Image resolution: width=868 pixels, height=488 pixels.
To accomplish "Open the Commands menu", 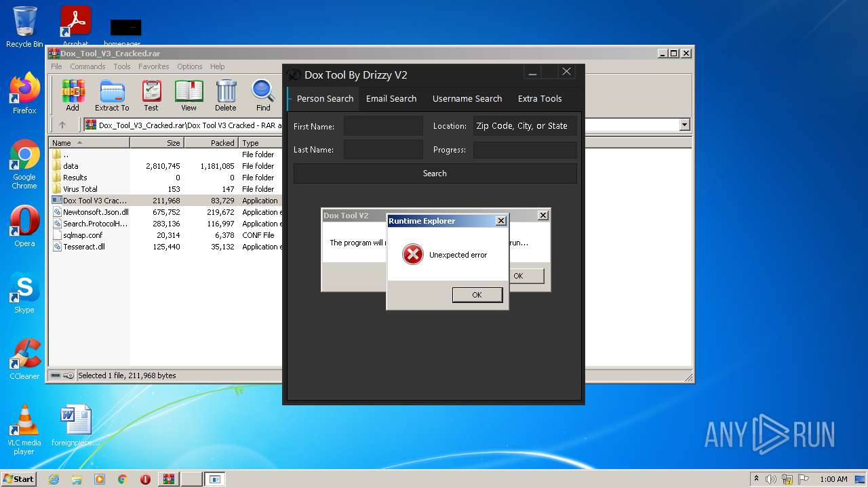I will tap(87, 66).
